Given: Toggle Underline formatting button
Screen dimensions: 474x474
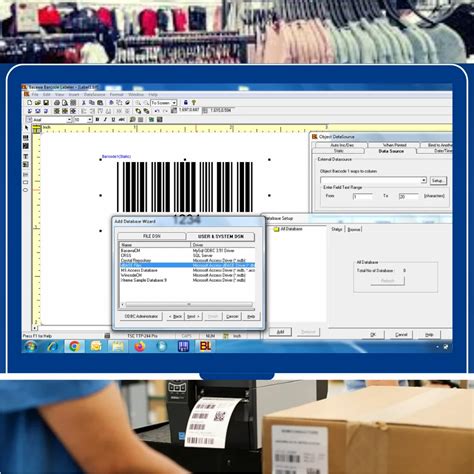Looking at the screenshot, I should click(113, 119).
